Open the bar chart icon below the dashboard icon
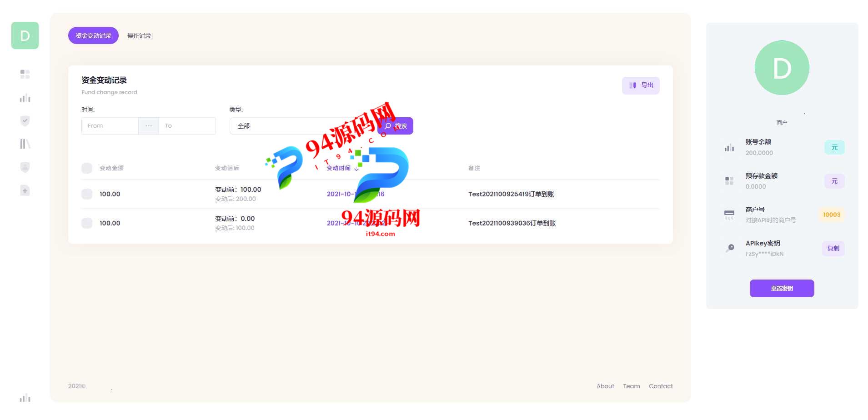The image size is (868, 420). (x=25, y=98)
